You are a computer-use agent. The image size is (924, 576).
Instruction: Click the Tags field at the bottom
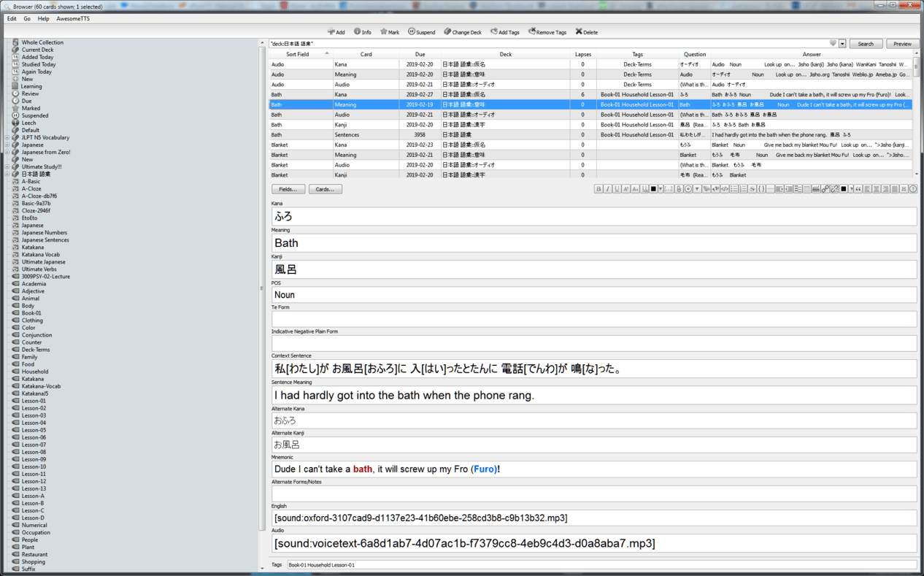coord(601,564)
